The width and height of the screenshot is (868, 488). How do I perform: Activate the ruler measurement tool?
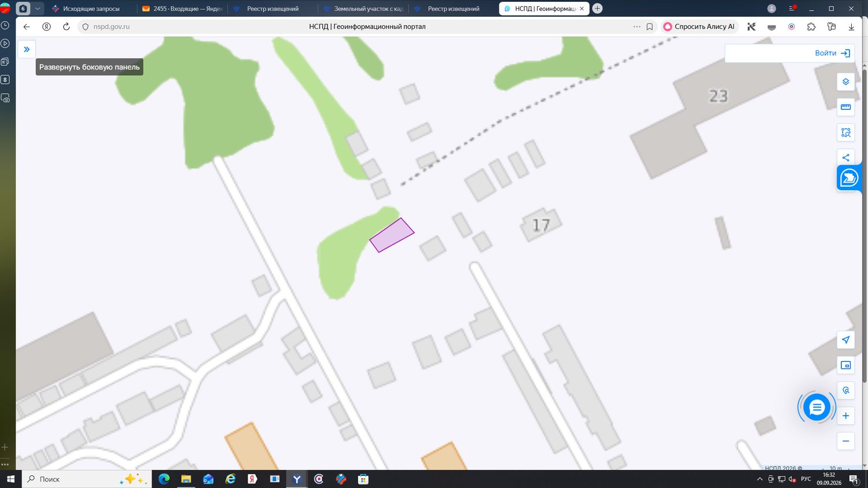click(845, 107)
